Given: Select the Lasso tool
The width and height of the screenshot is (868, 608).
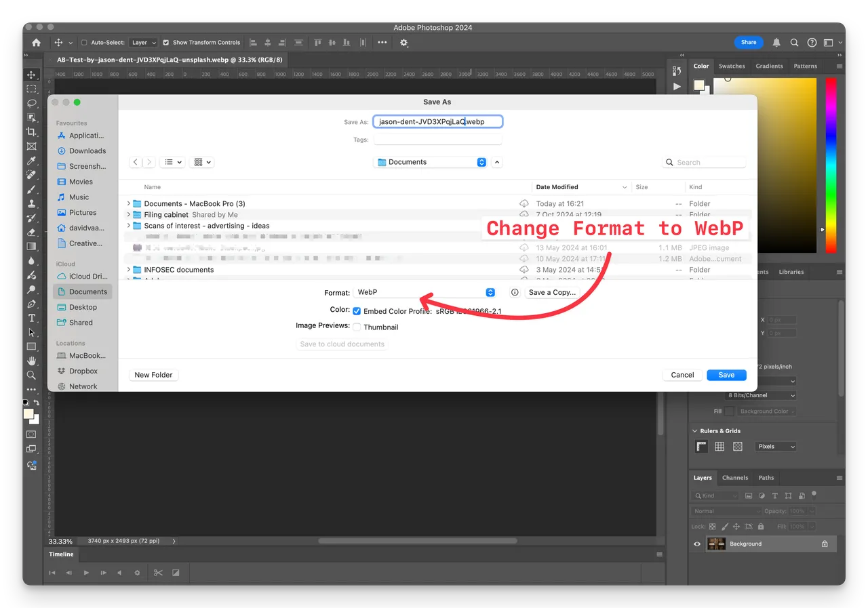Looking at the screenshot, I should tap(31, 103).
